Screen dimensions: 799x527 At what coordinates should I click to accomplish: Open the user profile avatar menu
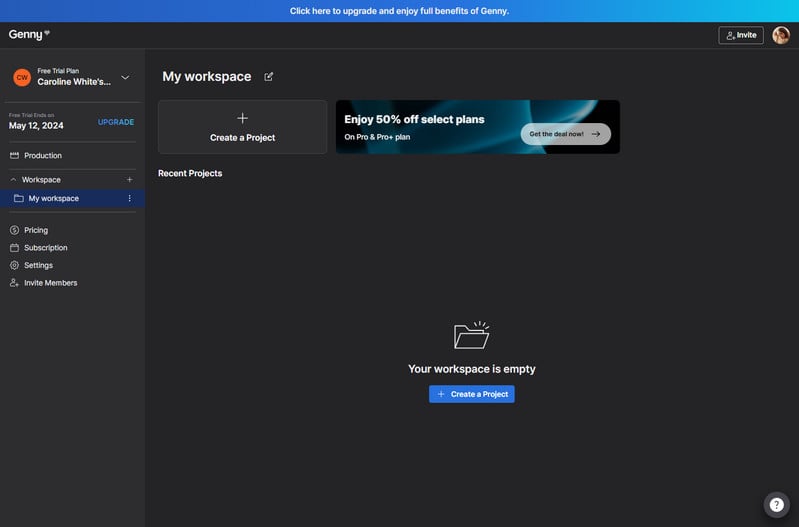pyautogui.click(x=781, y=35)
